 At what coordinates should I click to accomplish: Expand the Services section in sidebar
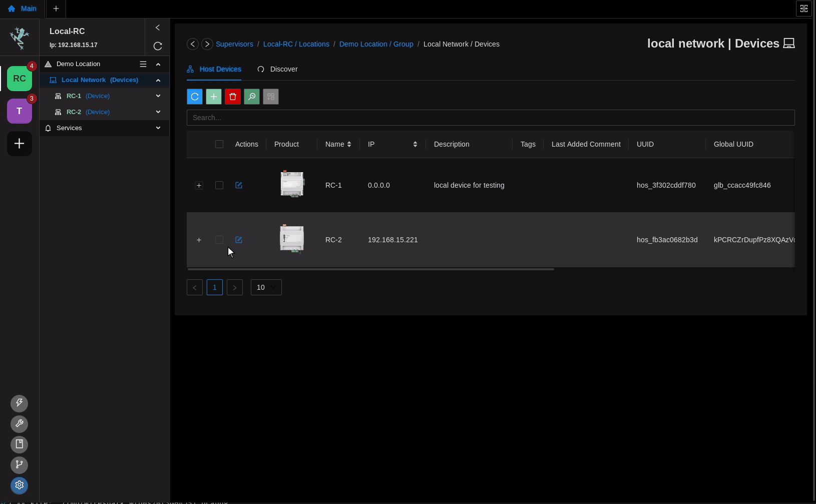coord(104,128)
